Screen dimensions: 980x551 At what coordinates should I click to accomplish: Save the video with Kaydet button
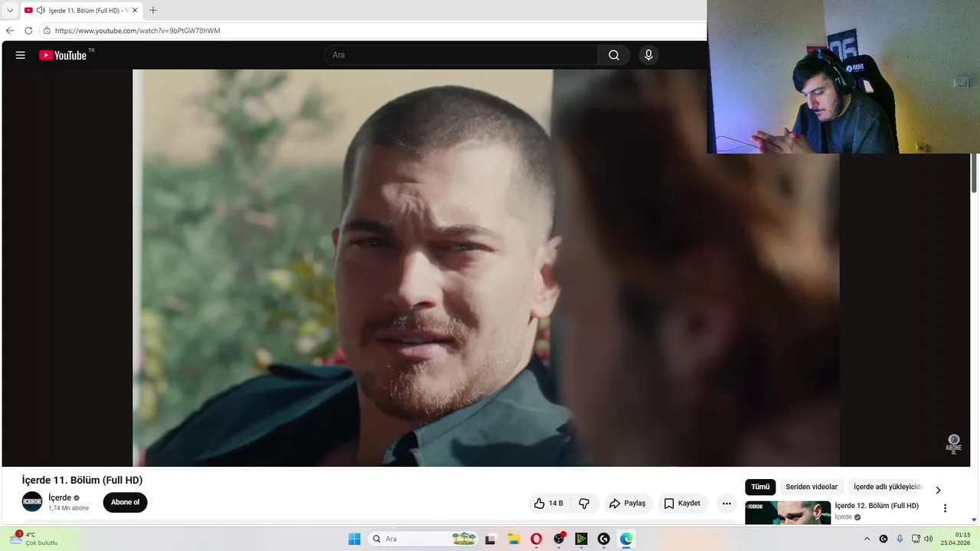pyautogui.click(x=682, y=504)
